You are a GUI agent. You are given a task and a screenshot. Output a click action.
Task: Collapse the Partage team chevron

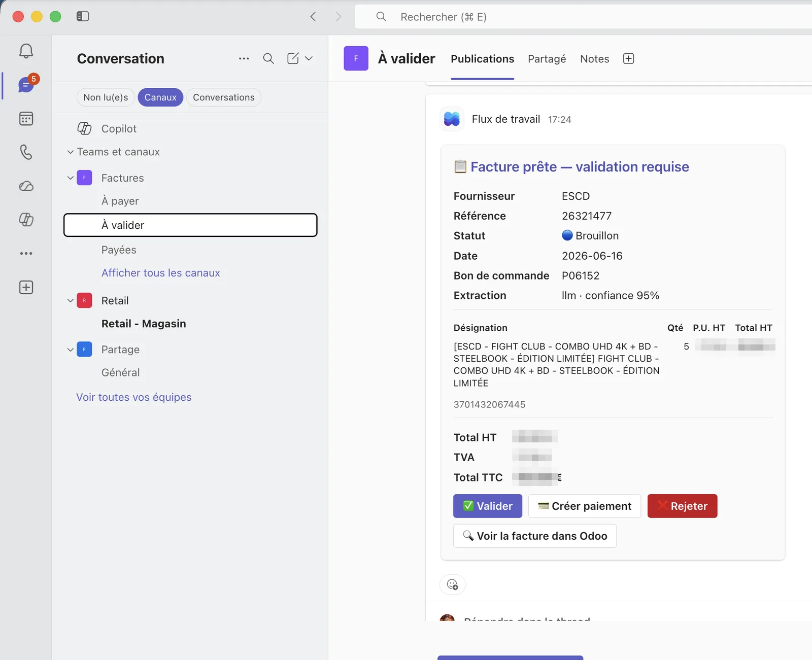pos(70,349)
